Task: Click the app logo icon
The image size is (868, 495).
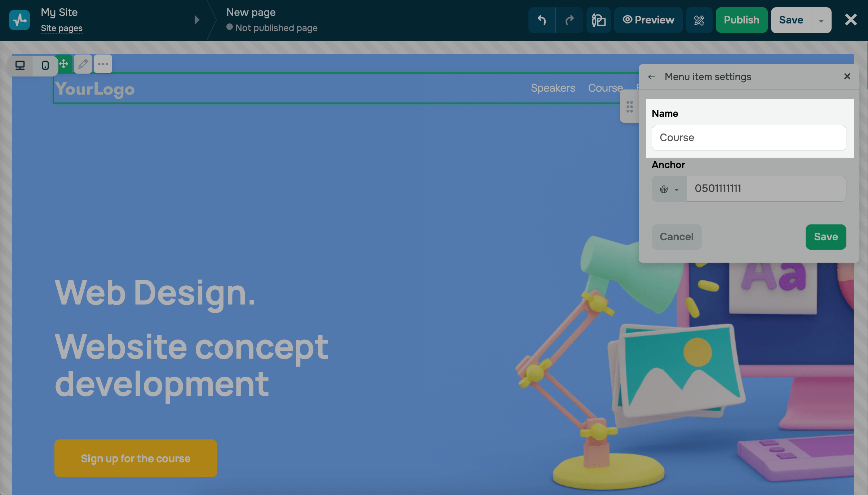Action: pyautogui.click(x=19, y=20)
